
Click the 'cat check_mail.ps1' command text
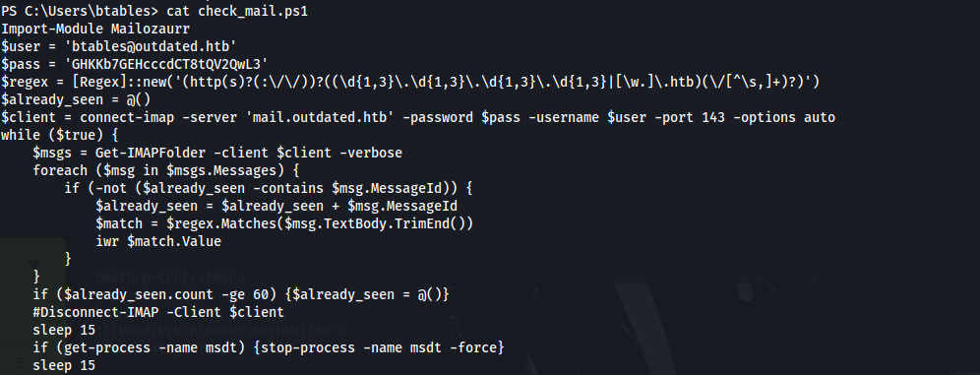pos(237,11)
